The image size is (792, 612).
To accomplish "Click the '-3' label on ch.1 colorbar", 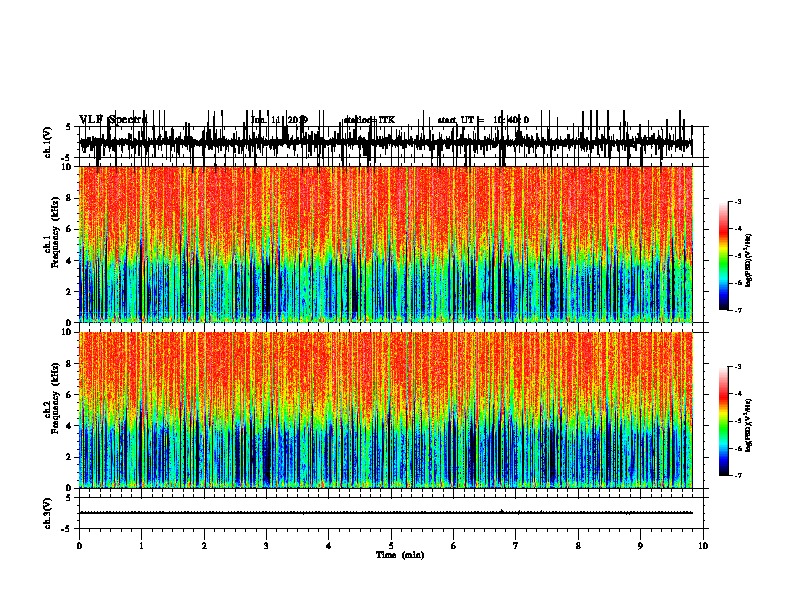I will 737,201.
